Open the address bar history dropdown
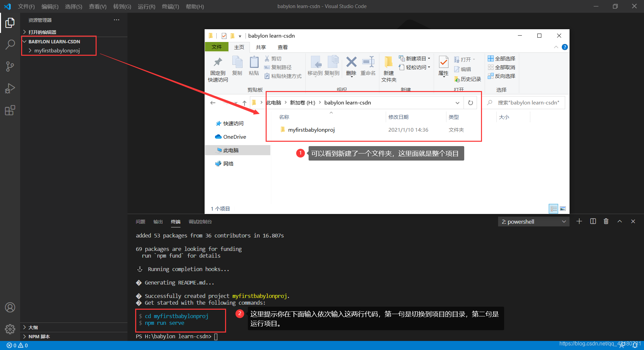644x350 pixels. (458, 103)
